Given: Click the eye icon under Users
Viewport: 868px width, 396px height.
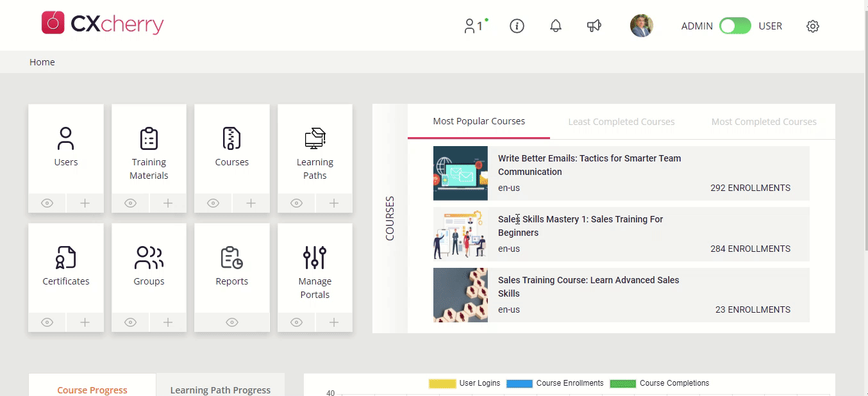Looking at the screenshot, I should click(x=47, y=203).
